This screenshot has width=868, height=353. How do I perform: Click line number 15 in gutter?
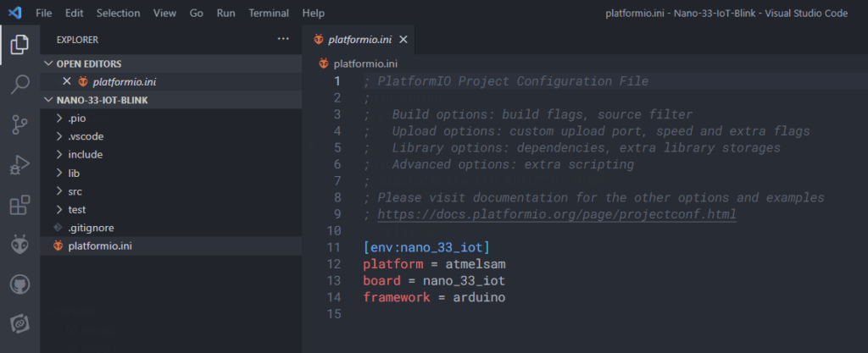(x=333, y=314)
